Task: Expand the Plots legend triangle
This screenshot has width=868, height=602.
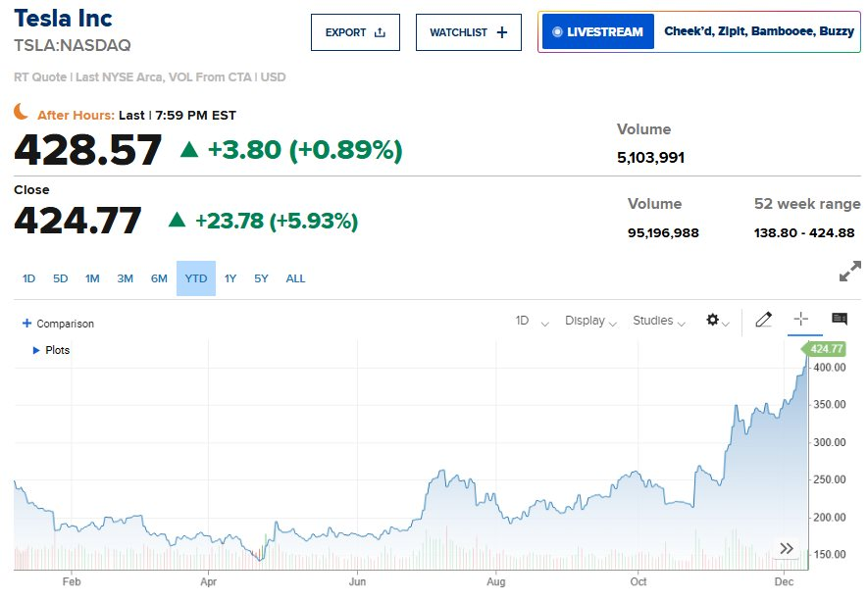Action: 36,350
